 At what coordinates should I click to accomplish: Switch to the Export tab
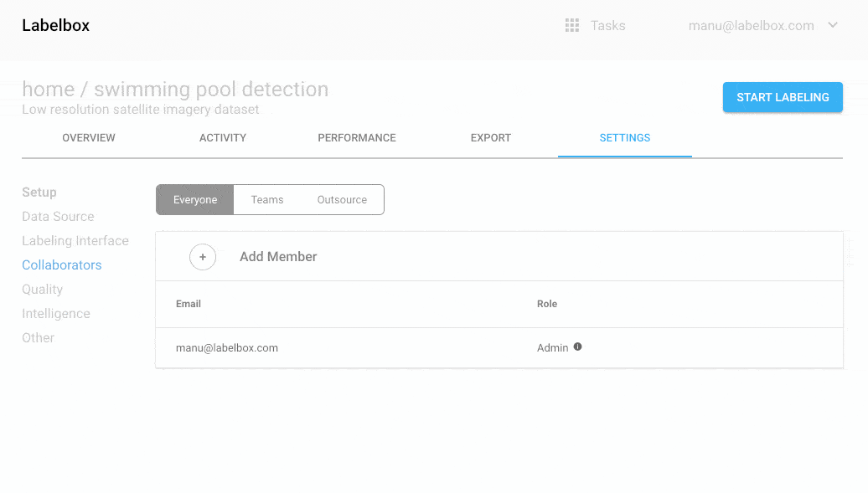[x=491, y=138]
